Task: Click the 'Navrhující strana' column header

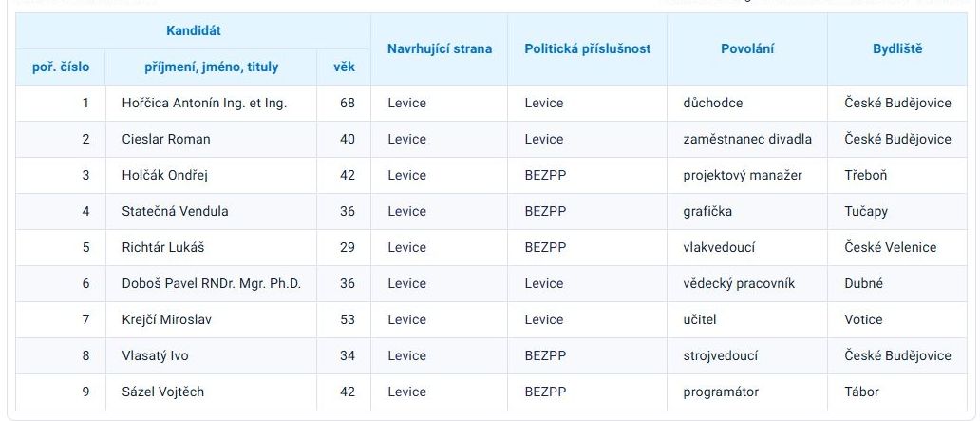Action: coord(440,49)
